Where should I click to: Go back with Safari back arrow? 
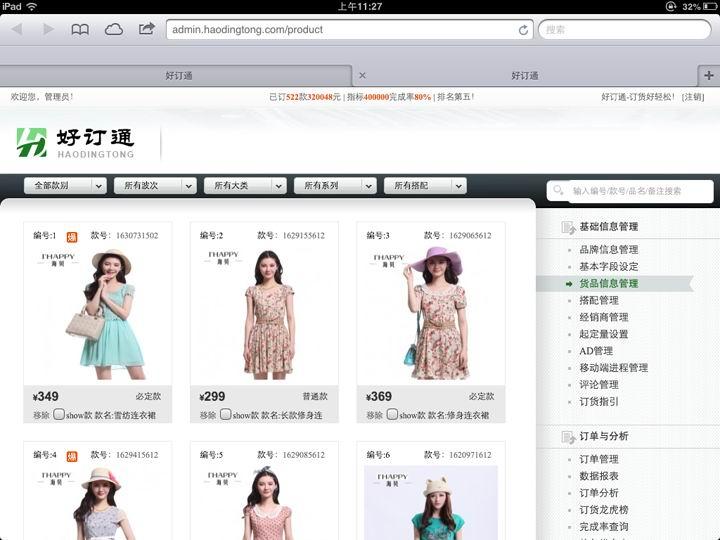17,29
